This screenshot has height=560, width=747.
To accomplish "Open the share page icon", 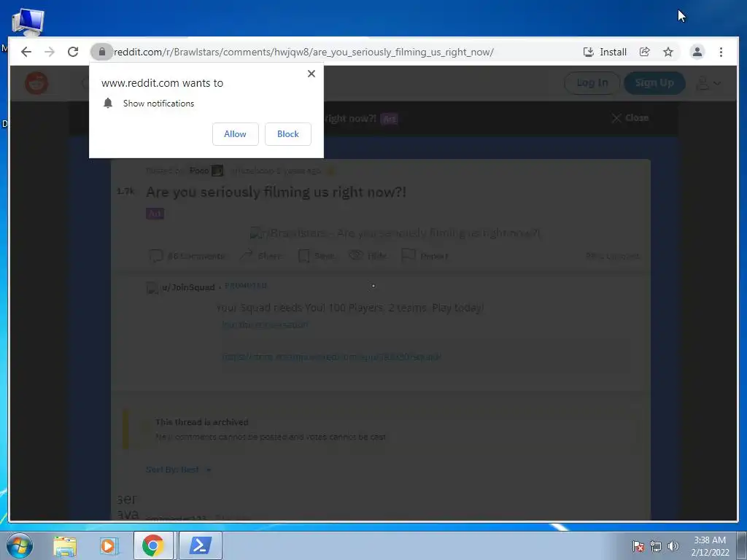I will (645, 52).
